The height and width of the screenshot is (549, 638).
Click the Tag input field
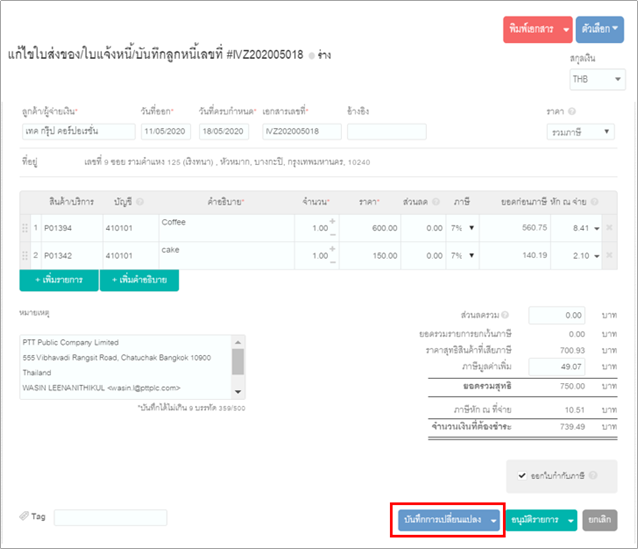coord(110,517)
